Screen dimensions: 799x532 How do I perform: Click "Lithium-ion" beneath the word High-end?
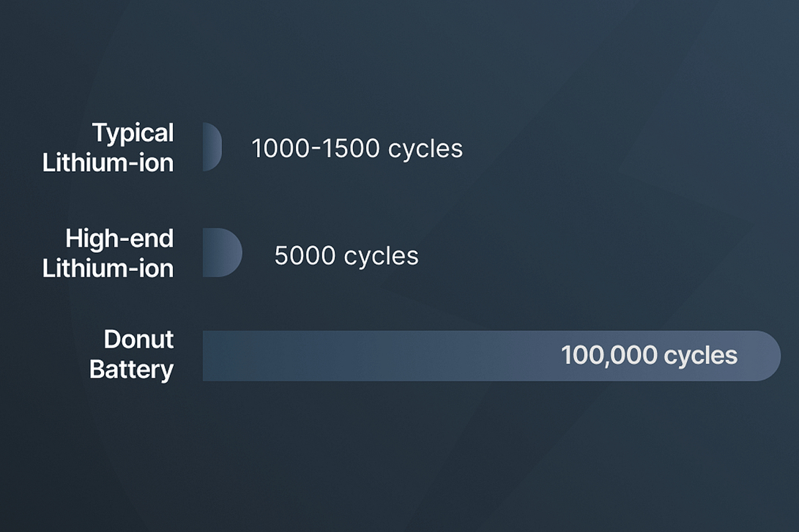click(x=108, y=268)
